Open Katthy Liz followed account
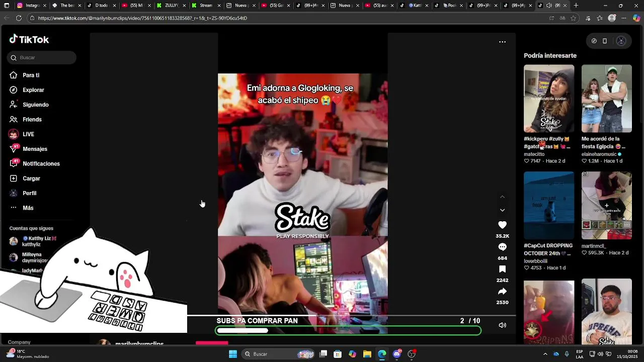Viewport: 644px width, 362px height. pyautogui.click(x=33, y=241)
